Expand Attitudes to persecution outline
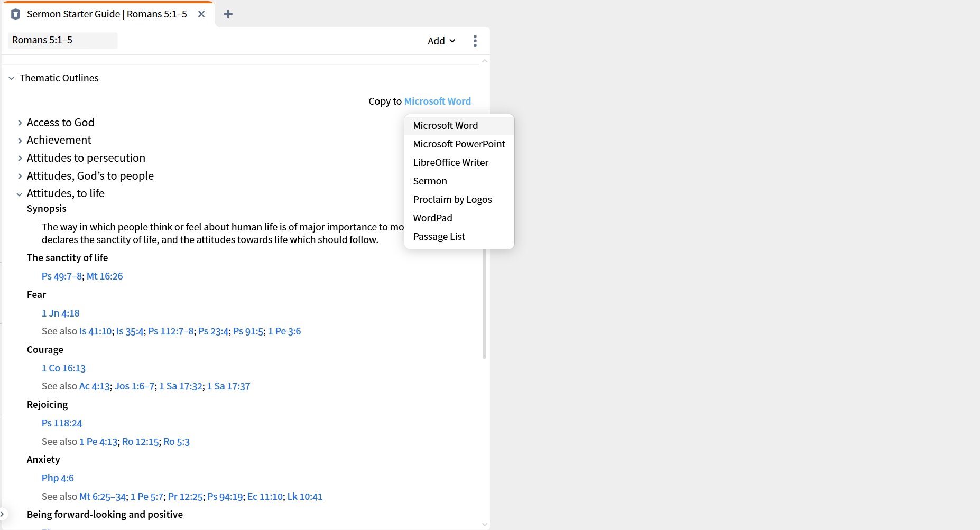The image size is (980, 530). (x=20, y=159)
